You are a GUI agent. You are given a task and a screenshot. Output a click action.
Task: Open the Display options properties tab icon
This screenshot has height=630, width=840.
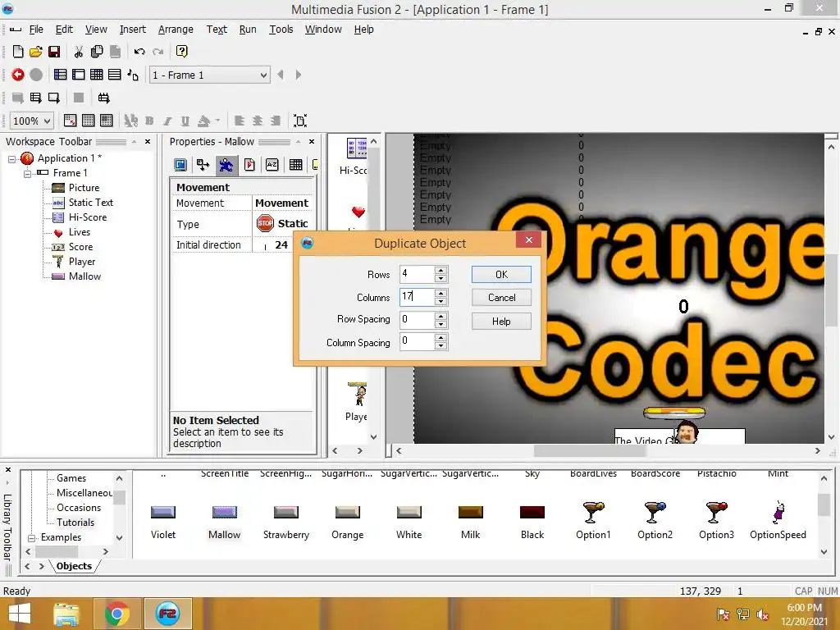click(180, 165)
